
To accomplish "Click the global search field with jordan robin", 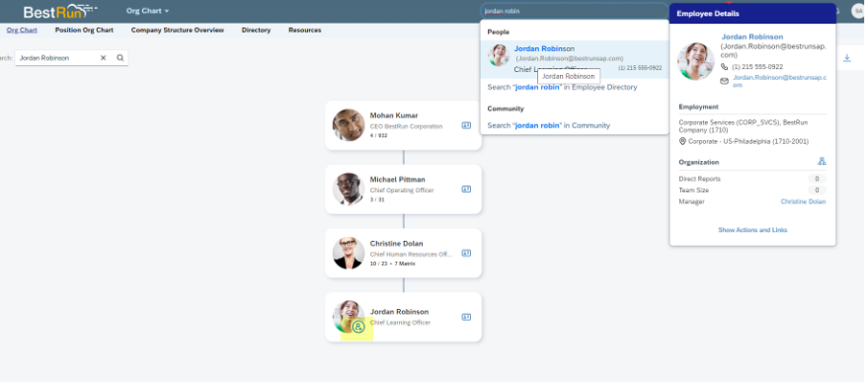I will 575,12.
